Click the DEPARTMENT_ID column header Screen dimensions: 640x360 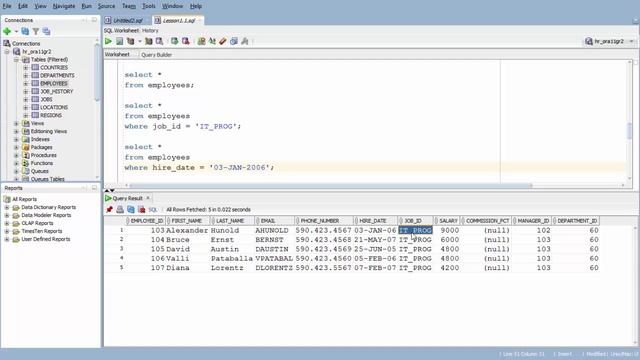pyautogui.click(x=577, y=221)
